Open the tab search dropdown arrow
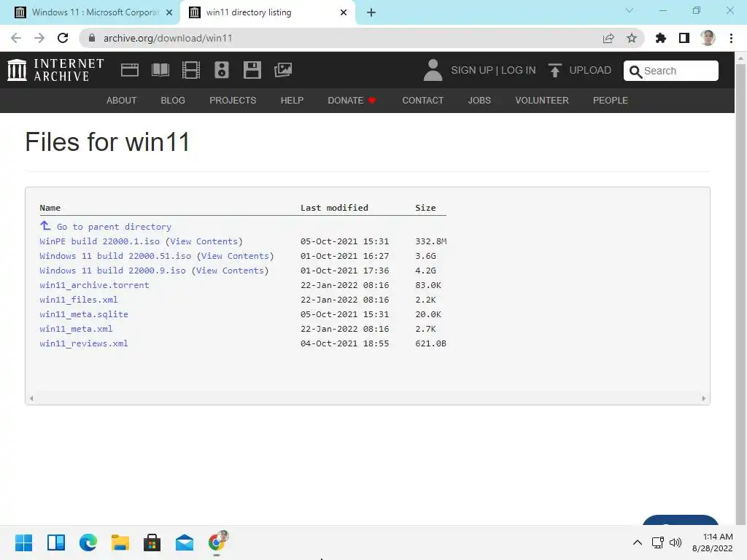The height and width of the screenshot is (560, 747). pos(630,10)
